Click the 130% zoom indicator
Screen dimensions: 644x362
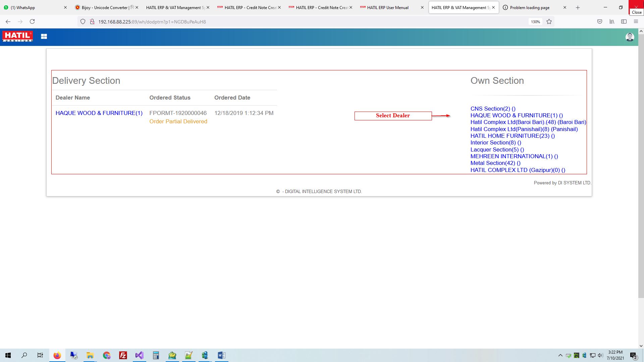point(535,22)
